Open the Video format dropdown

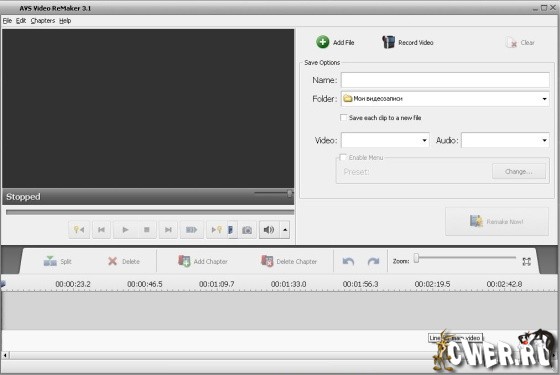tap(424, 140)
